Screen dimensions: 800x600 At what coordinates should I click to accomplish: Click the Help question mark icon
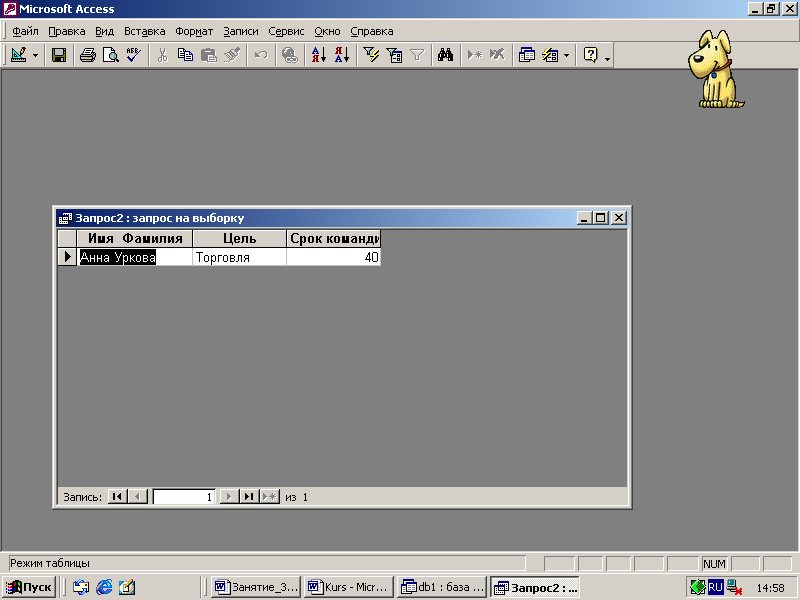590,55
